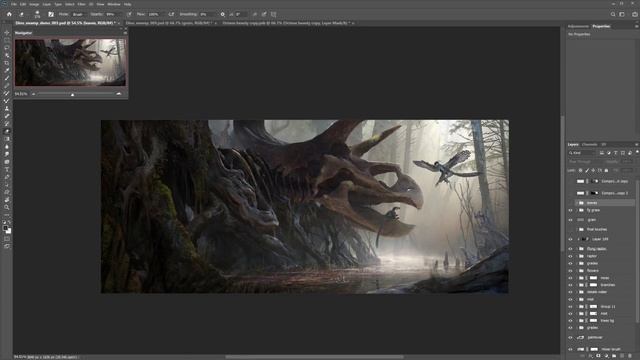Expand the leaves layer group
The image size is (640, 360).
pyautogui.click(x=577, y=203)
